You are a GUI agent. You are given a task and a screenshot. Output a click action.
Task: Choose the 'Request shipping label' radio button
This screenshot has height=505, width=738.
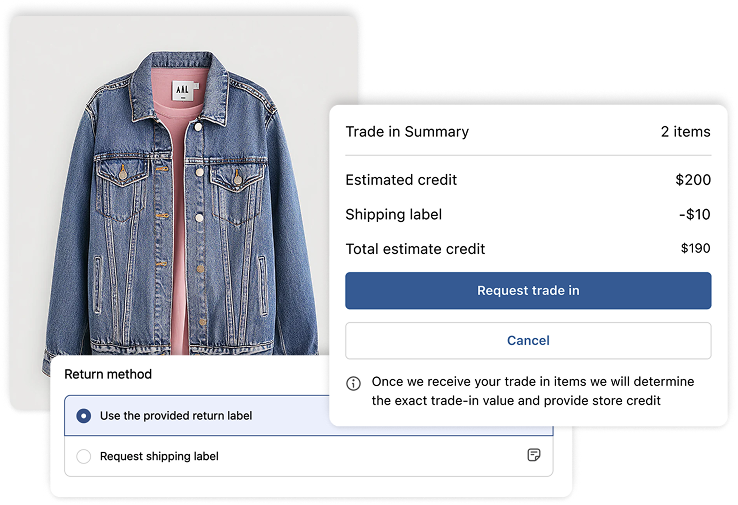tap(84, 456)
